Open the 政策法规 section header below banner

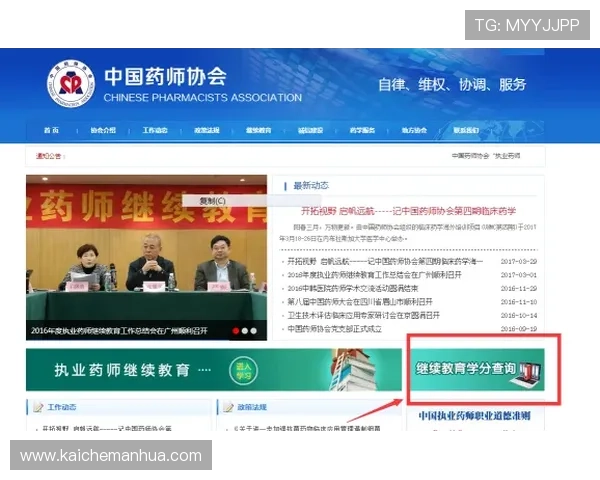pos(252,407)
